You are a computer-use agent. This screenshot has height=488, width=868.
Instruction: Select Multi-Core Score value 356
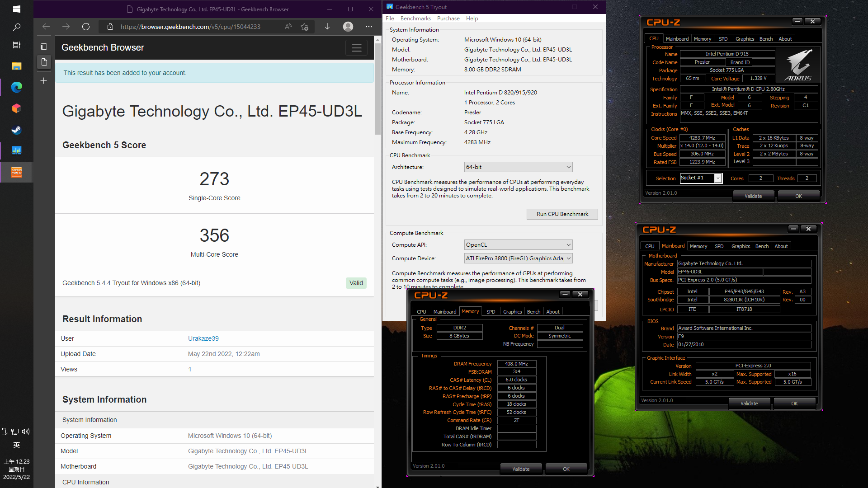(x=214, y=235)
